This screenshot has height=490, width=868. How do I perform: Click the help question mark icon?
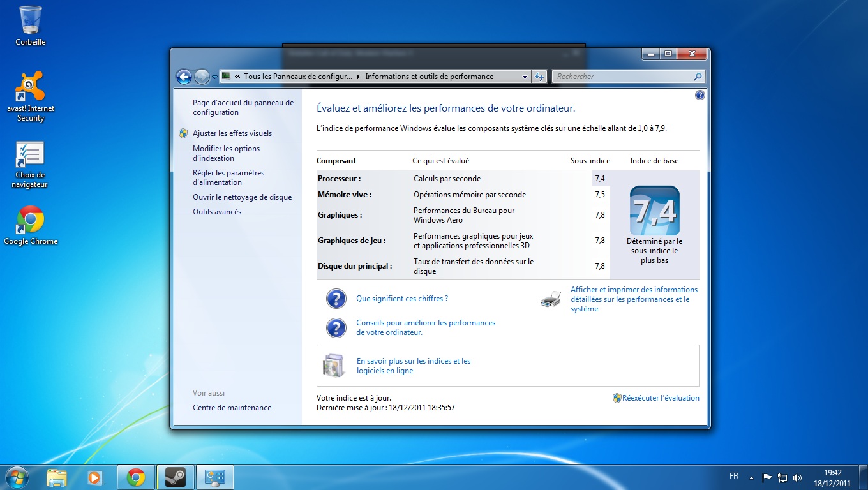pyautogui.click(x=700, y=95)
